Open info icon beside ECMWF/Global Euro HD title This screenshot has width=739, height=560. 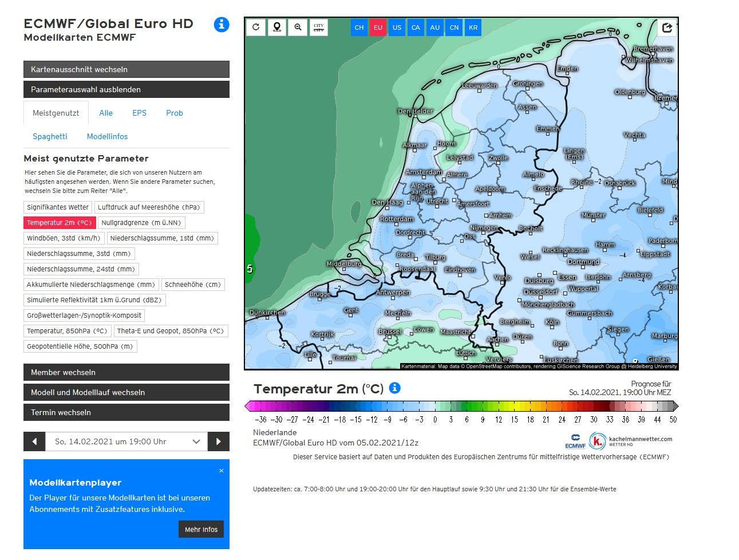(x=222, y=25)
